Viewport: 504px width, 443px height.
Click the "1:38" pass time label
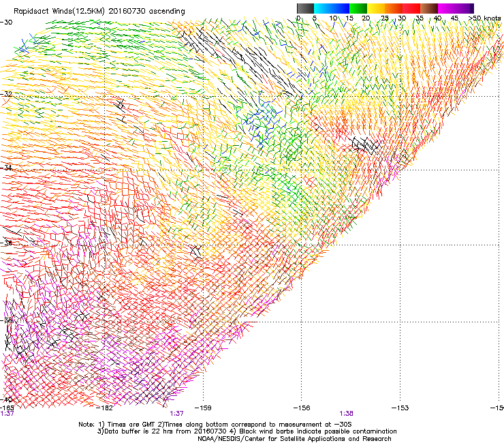346,414
